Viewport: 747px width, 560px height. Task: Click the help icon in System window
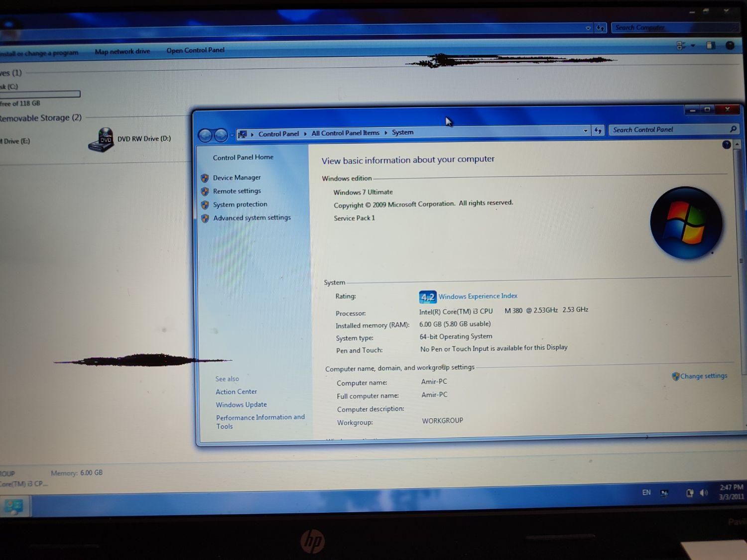726,145
